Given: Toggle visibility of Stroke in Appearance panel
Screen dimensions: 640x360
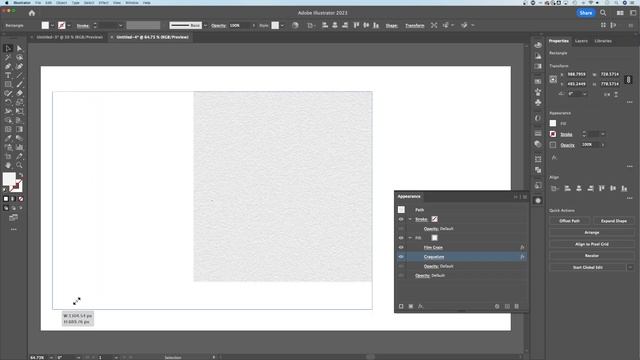Looking at the screenshot, I should click(x=401, y=219).
